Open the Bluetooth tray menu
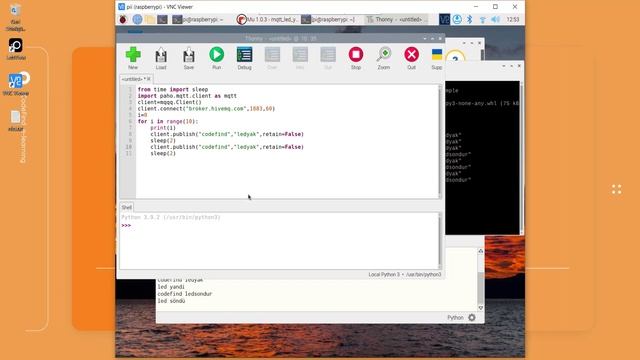This screenshot has width=640, height=360. 470,19
